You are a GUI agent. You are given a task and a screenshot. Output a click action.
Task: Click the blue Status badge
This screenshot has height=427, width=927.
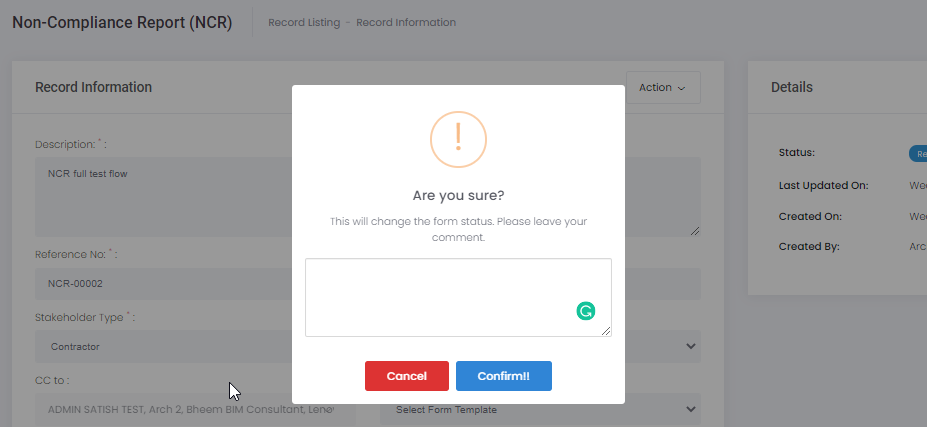[918, 154]
